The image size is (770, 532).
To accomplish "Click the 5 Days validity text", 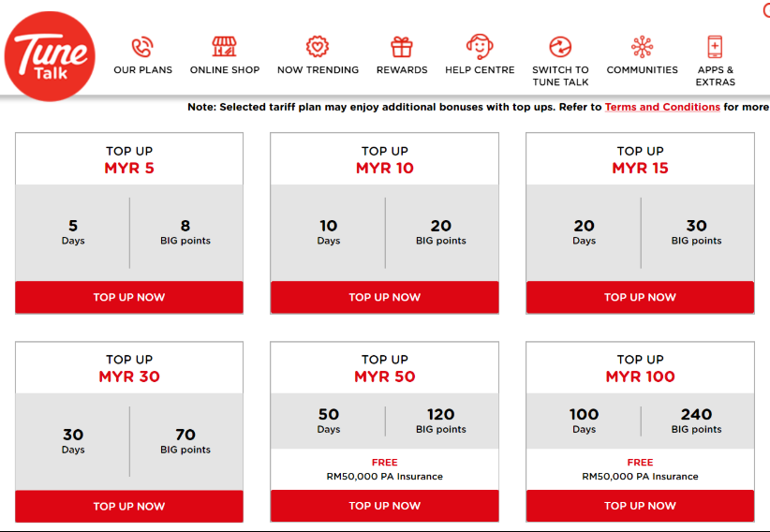I will [73, 232].
